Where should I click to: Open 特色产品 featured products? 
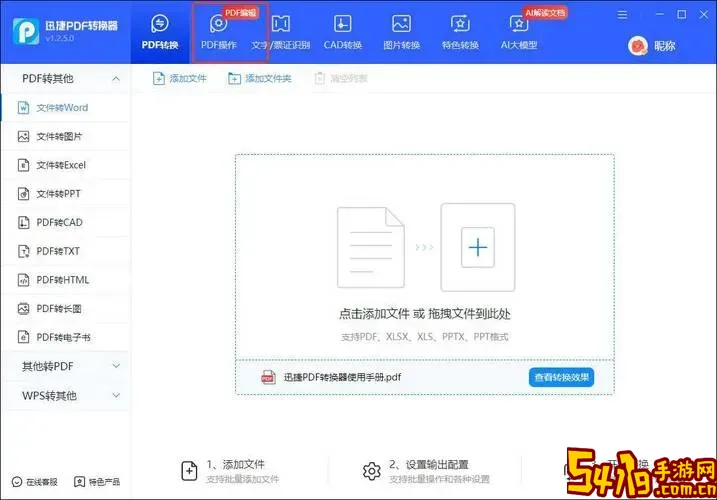pyautogui.click(x=97, y=482)
